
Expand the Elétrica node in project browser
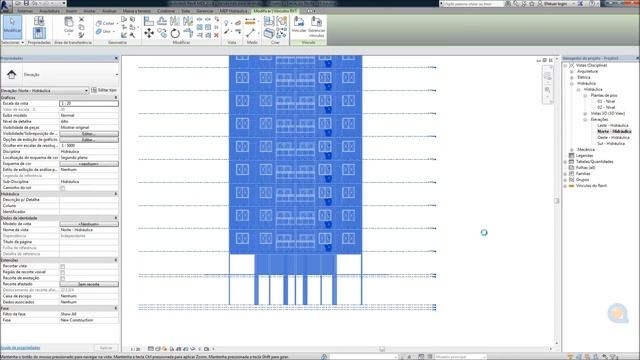click(572, 77)
